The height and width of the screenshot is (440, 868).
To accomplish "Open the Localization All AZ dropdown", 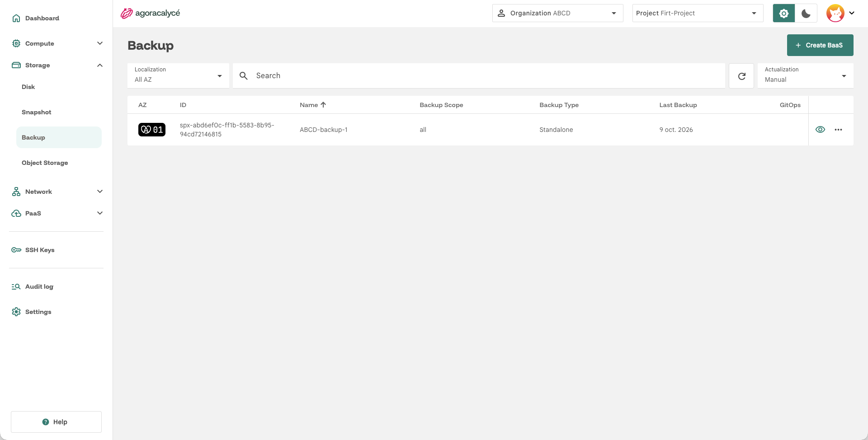I will click(x=178, y=76).
